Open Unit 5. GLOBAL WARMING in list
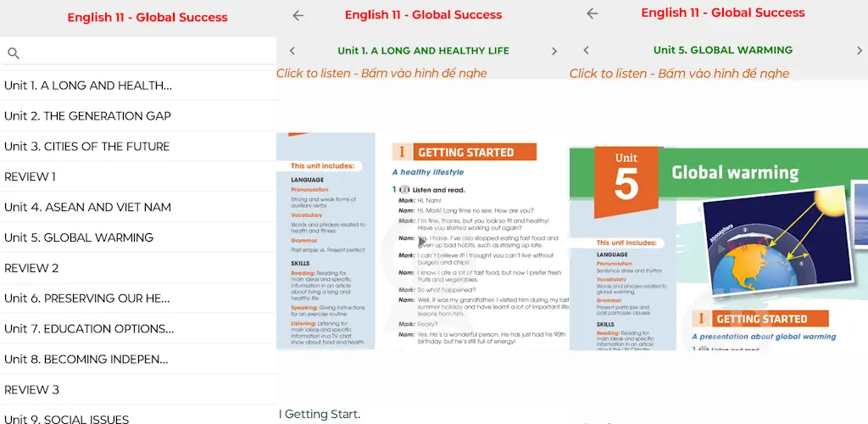The image size is (868, 424). point(138,237)
